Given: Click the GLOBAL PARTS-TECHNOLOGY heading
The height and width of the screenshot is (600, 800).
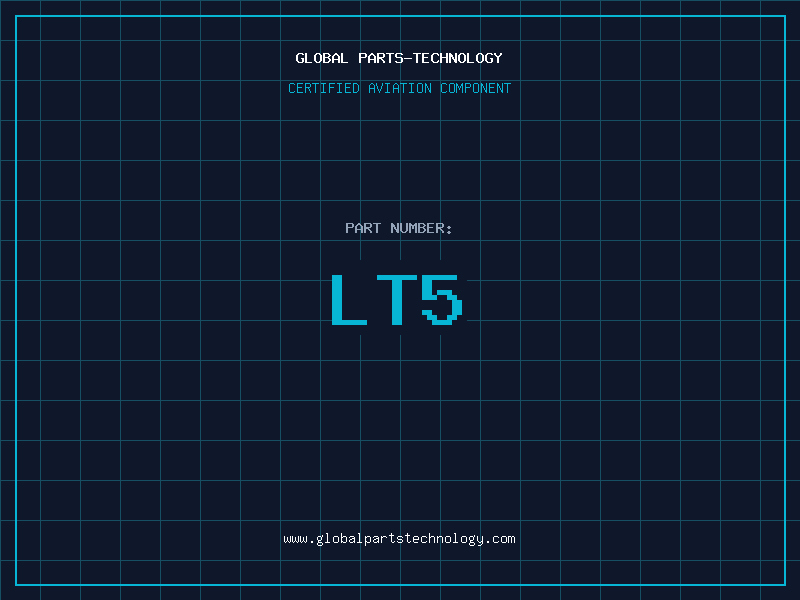Looking at the screenshot, I should (x=399, y=58).
